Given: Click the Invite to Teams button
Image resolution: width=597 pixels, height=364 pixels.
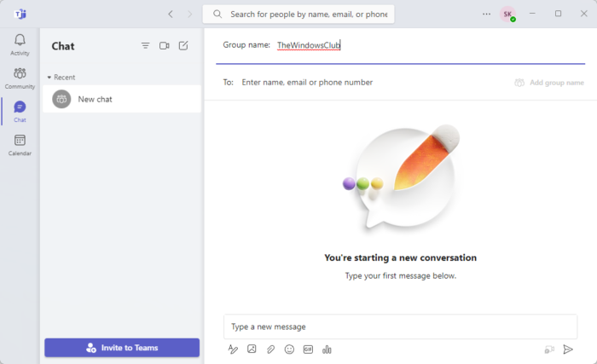Looking at the screenshot, I should pos(122,348).
